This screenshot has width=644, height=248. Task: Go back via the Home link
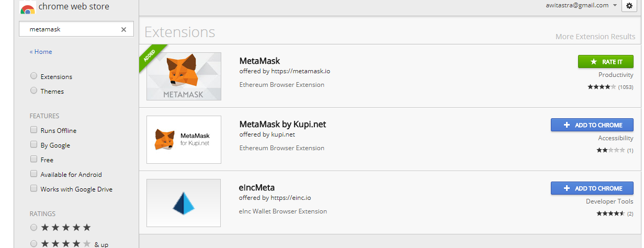[41, 52]
